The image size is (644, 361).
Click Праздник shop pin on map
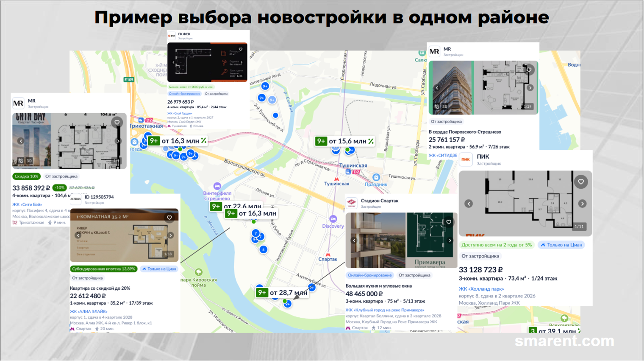(376, 177)
